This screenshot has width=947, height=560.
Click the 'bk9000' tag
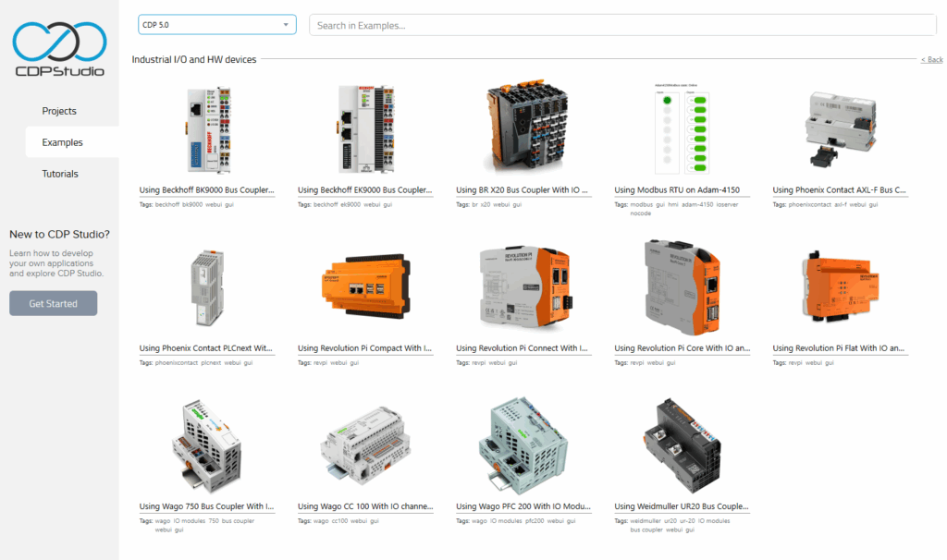click(x=192, y=204)
